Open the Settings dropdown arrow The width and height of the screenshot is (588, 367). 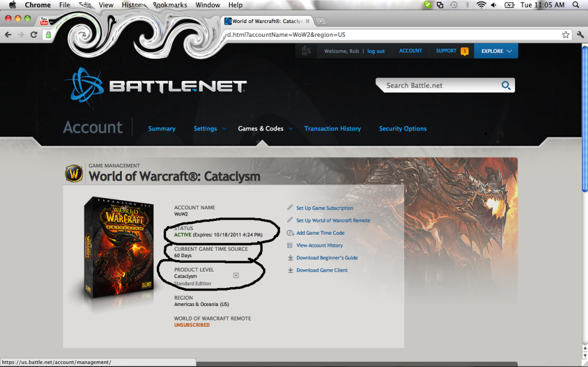point(224,129)
